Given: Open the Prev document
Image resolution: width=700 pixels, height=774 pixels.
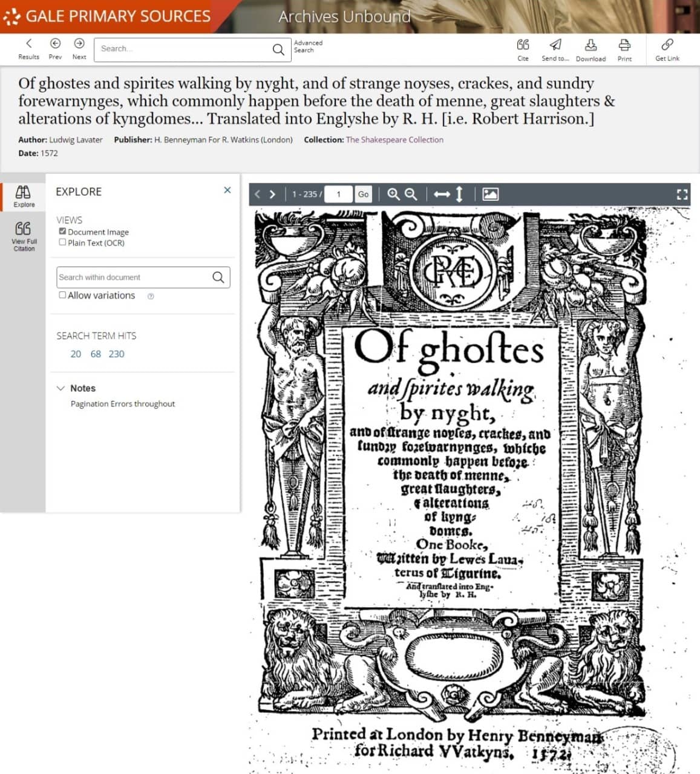Looking at the screenshot, I should [x=55, y=49].
